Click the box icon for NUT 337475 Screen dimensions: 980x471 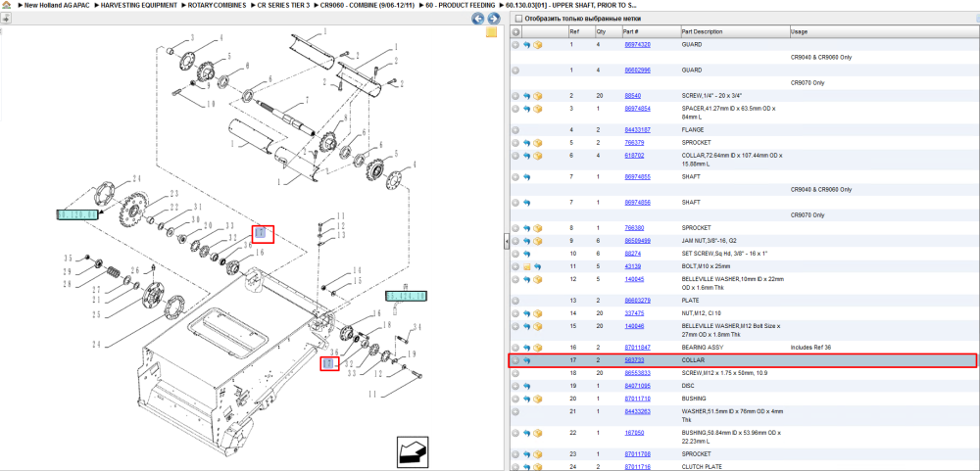[x=537, y=313]
